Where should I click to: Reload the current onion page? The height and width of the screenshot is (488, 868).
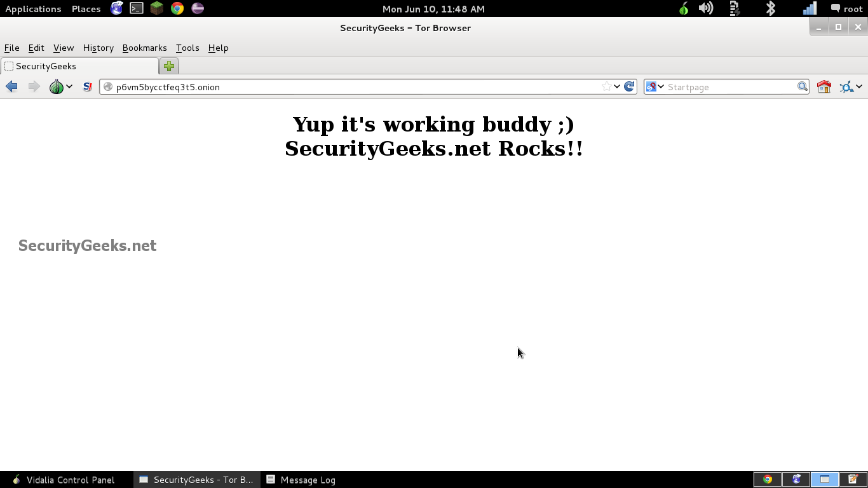tap(629, 86)
